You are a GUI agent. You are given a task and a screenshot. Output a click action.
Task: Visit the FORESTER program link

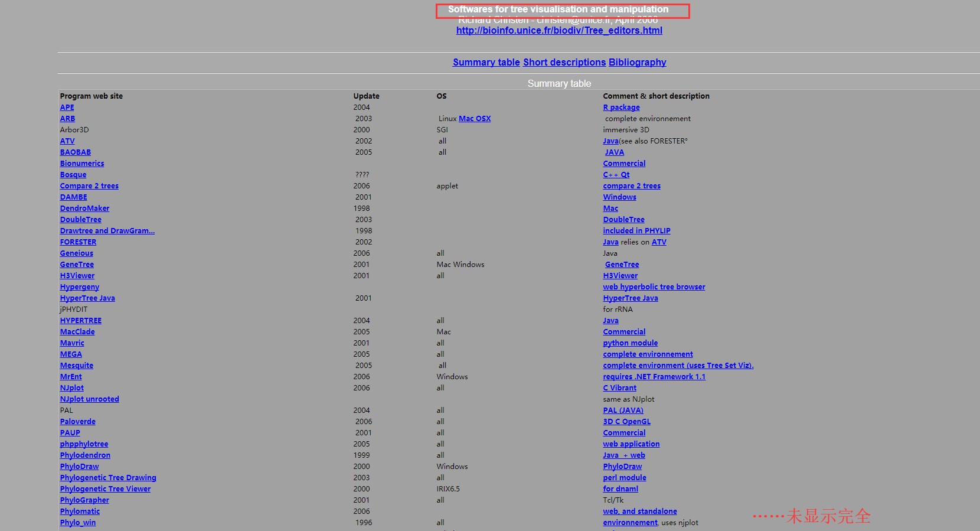[78, 242]
